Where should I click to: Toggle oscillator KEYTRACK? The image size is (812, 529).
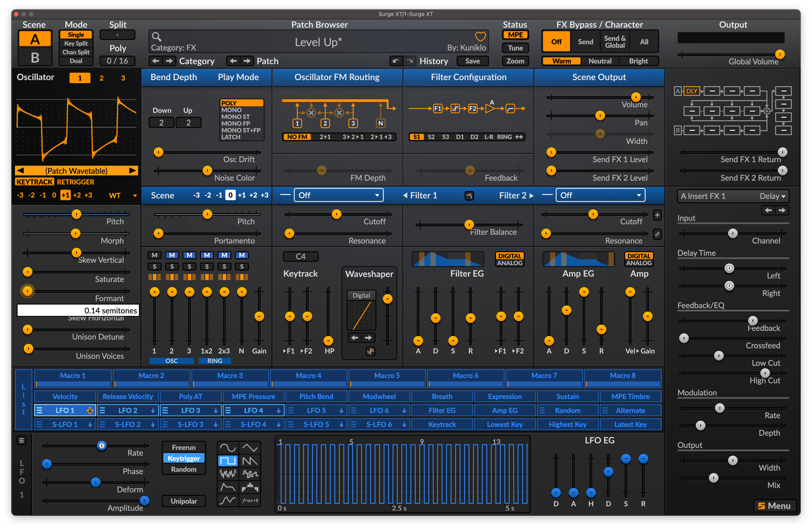34,182
